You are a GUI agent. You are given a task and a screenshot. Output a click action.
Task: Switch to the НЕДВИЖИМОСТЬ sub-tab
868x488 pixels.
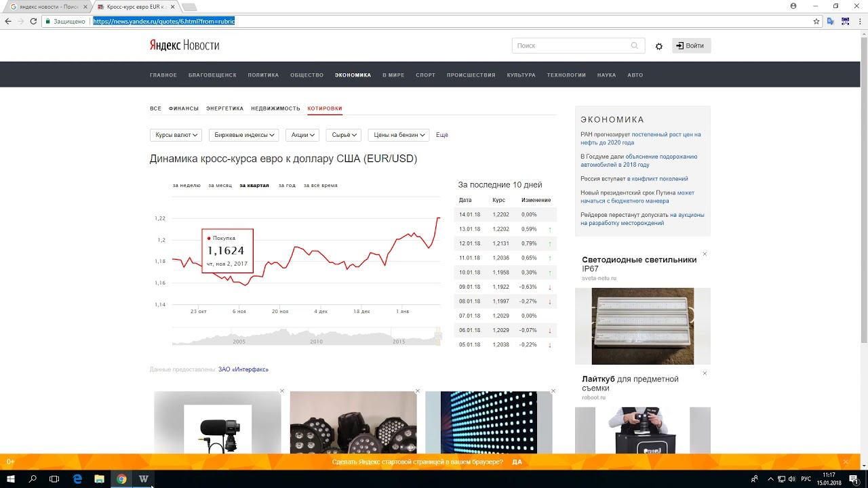tap(275, 108)
